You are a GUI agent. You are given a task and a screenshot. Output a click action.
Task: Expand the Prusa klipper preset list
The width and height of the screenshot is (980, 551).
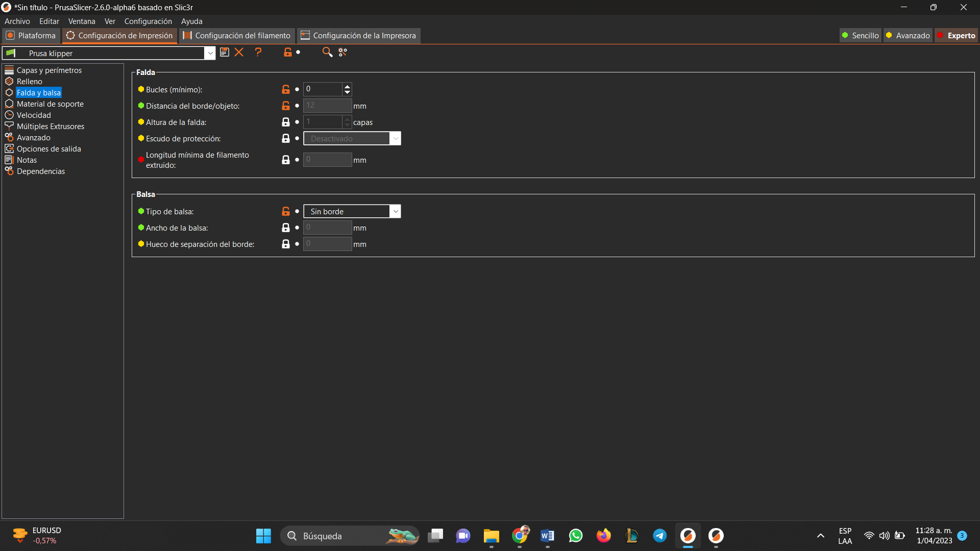point(210,53)
